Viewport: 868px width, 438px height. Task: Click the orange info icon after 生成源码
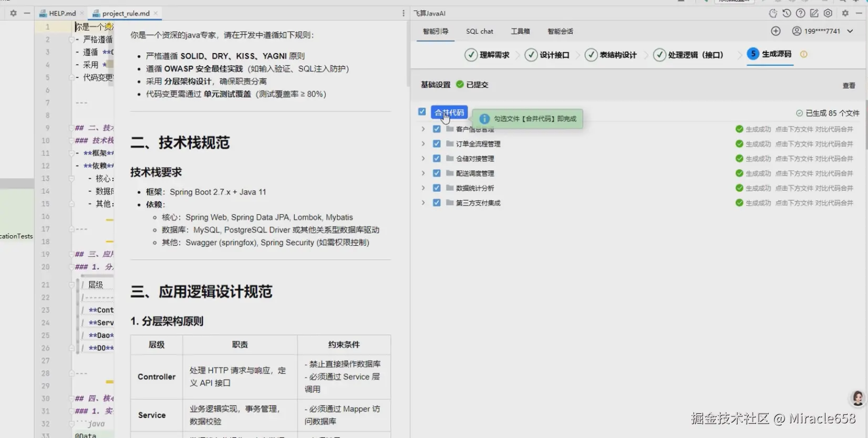(x=803, y=54)
